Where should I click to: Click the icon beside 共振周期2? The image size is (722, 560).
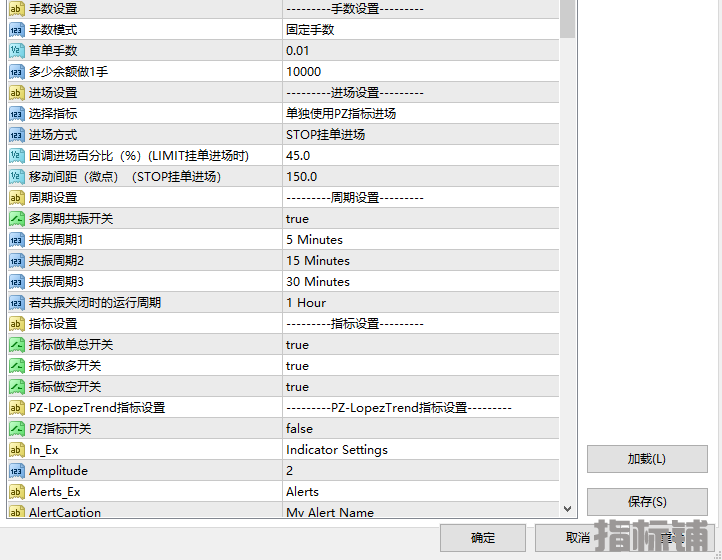(x=16, y=261)
